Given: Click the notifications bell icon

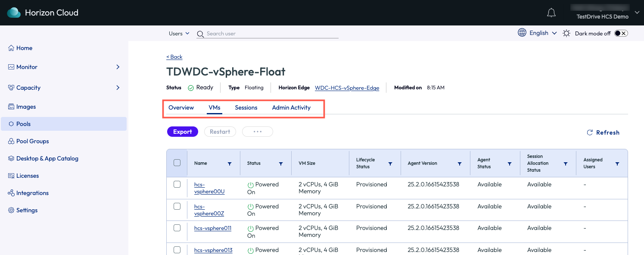Looking at the screenshot, I should [551, 13].
